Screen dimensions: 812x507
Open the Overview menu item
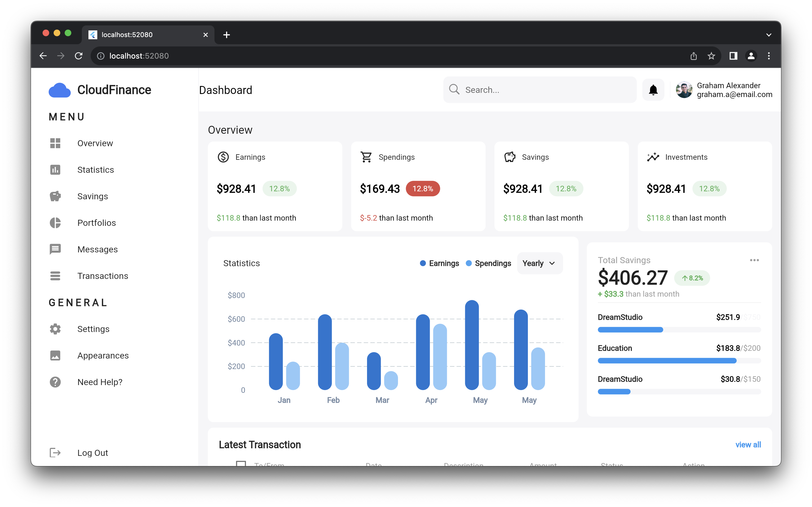(95, 143)
